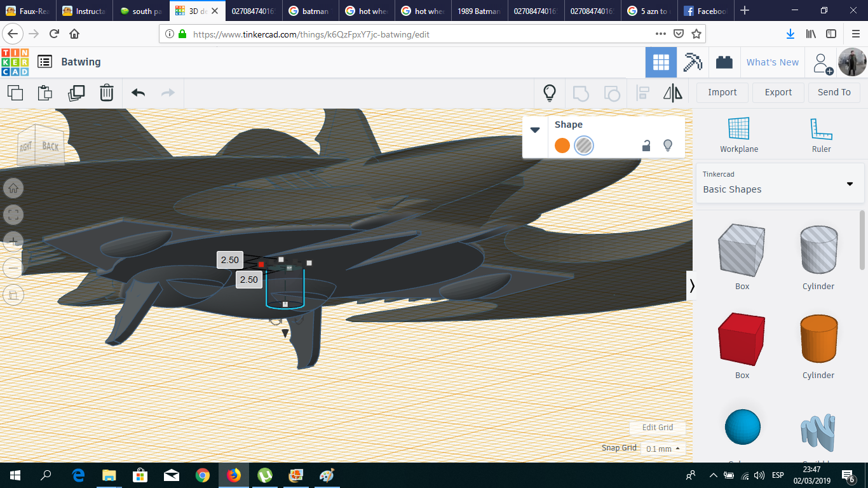Zoom out with the minus icon
This screenshot has height=488, width=868.
pos(13,268)
